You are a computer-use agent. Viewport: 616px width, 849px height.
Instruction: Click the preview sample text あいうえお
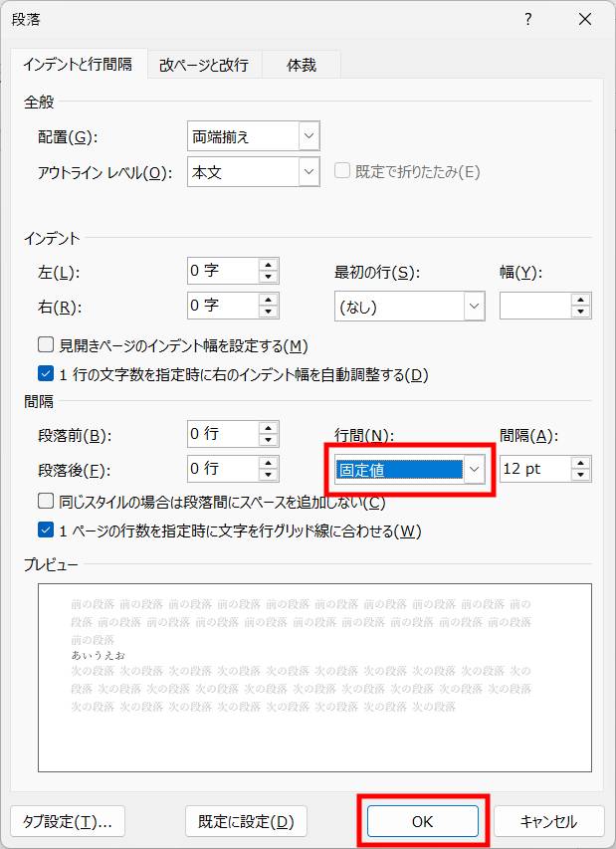tap(98, 655)
